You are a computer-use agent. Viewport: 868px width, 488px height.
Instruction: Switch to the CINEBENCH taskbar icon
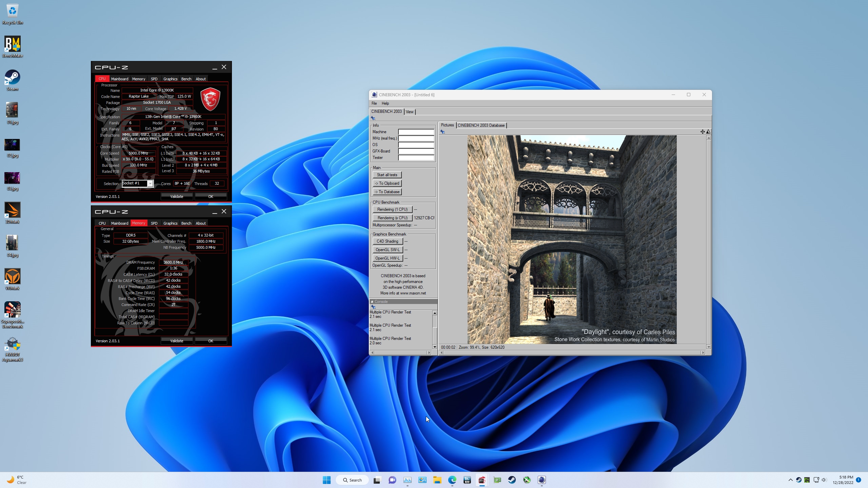[542, 480]
